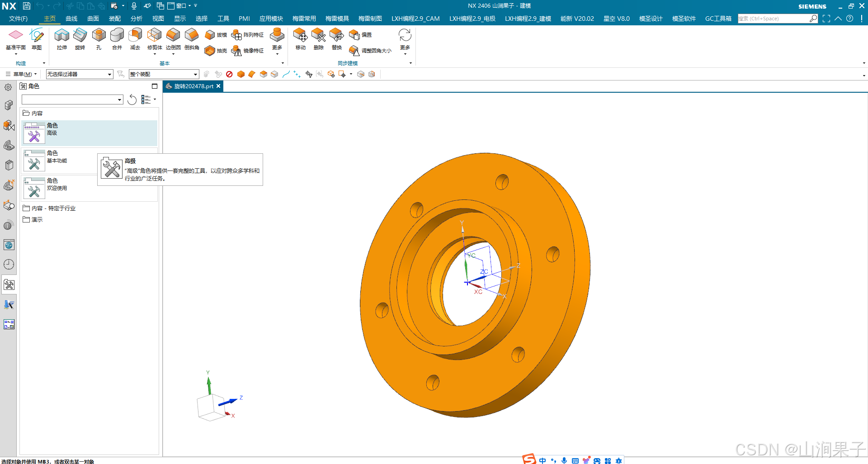The image size is (868, 464).
Task: Click the curve selection icon in selection bar
Action: point(286,74)
